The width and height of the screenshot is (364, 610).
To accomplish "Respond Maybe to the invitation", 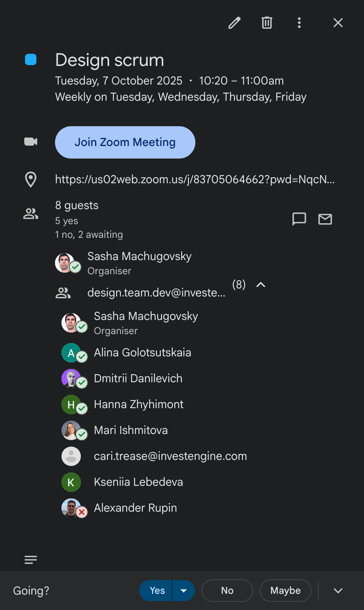I will pos(286,591).
